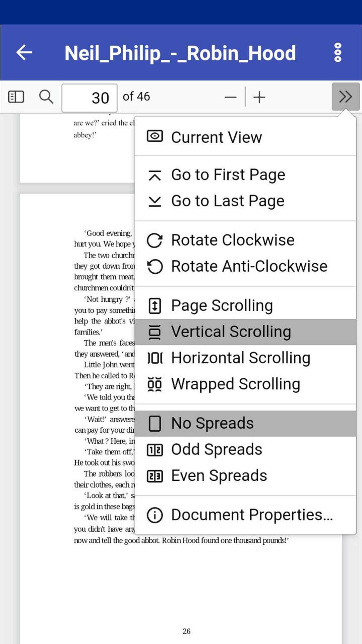Collapse the secondary tools chevron menu
The image size is (362, 644).
[346, 97]
